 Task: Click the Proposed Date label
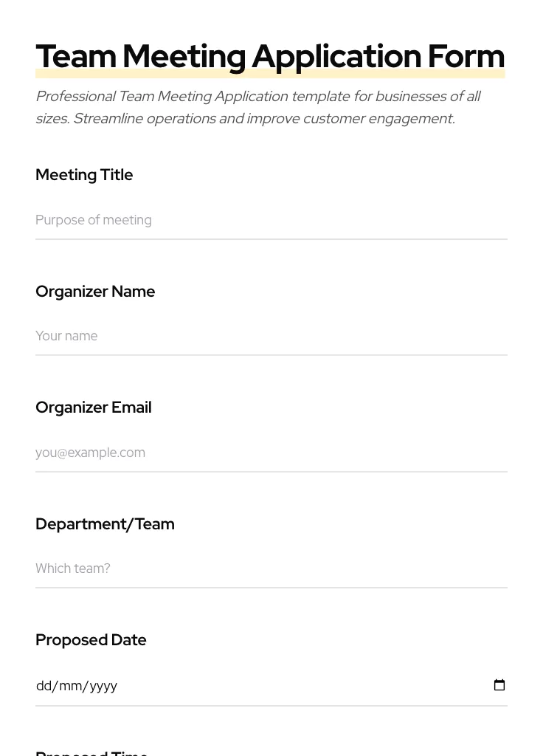coord(91,640)
